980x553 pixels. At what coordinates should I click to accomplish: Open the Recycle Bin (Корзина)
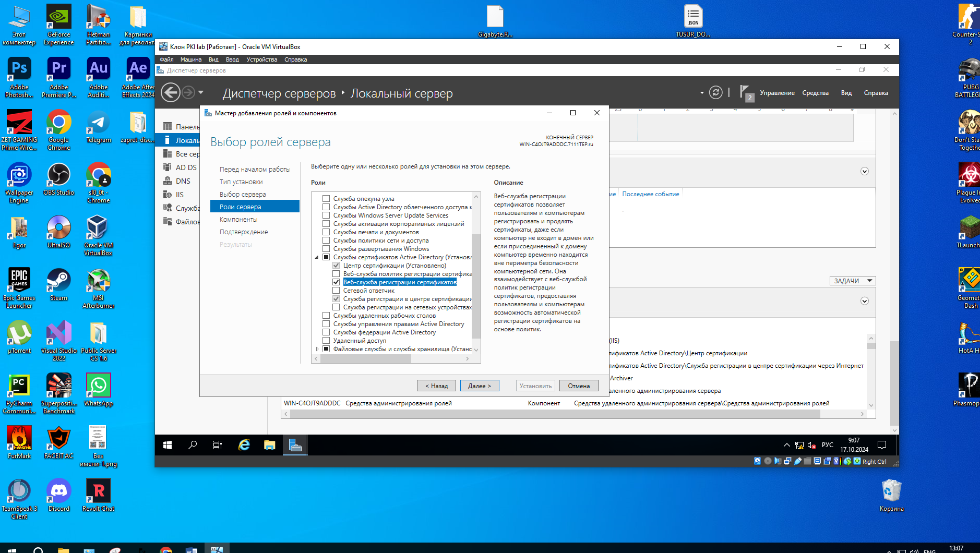[x=891, y=495]
